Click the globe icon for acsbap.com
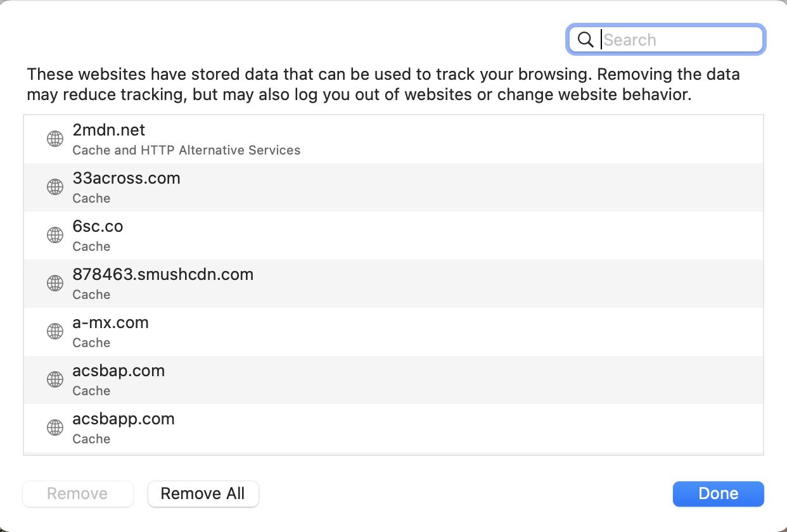 [x=55, y=379]
